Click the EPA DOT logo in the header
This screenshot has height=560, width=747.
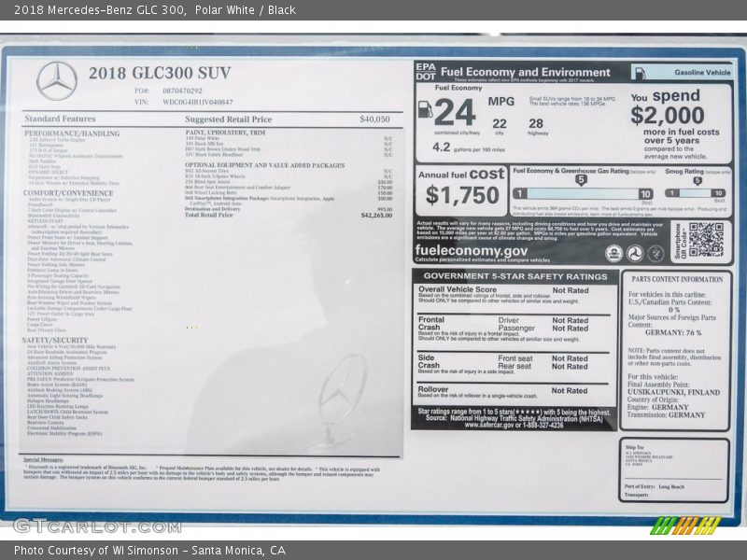pos(426,73)
